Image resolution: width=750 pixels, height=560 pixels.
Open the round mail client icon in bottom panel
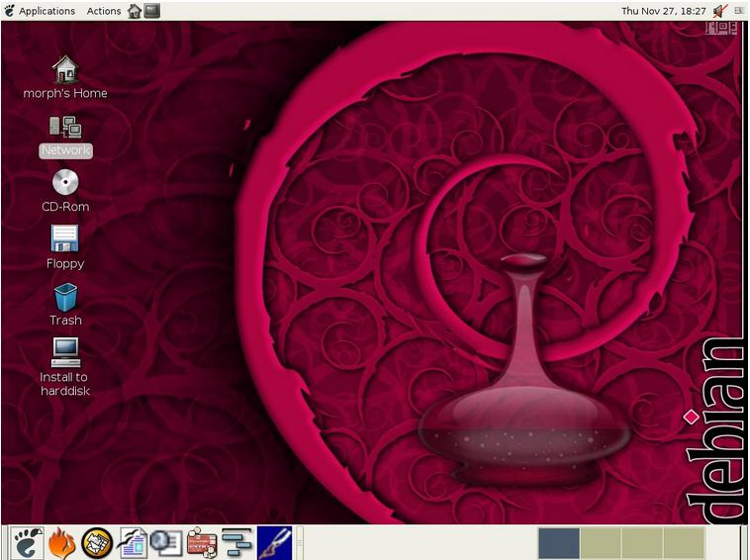[96, 542]
